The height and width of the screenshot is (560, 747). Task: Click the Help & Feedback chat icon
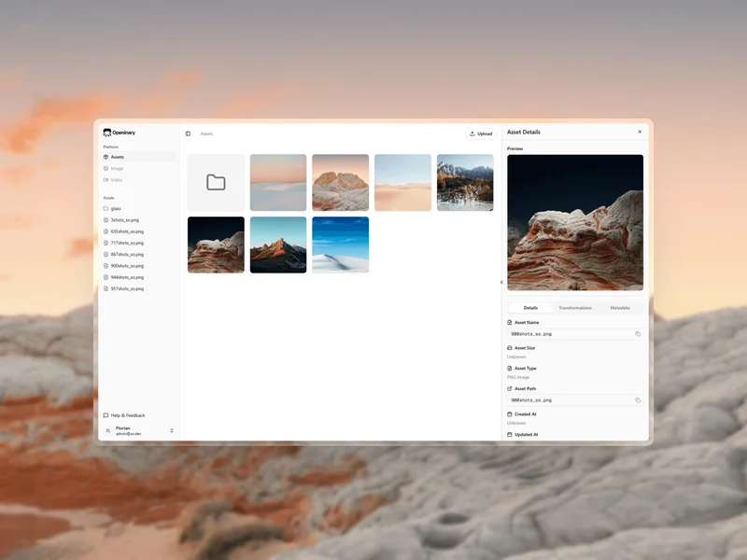click(106, 415)
